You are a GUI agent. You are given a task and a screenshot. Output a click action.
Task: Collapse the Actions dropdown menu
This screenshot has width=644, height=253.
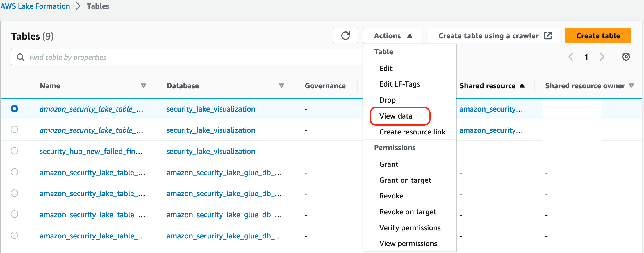393,36
